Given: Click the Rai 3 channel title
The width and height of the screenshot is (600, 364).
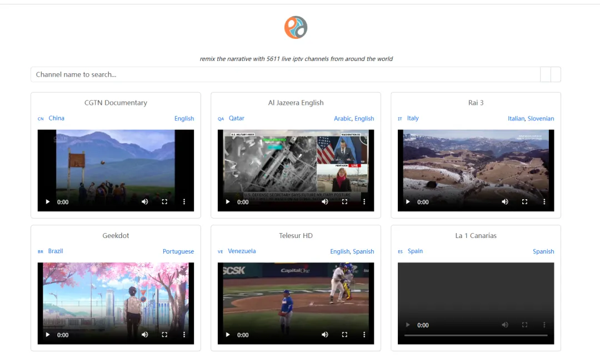Looking at the screenshot, I should (476, 103).
